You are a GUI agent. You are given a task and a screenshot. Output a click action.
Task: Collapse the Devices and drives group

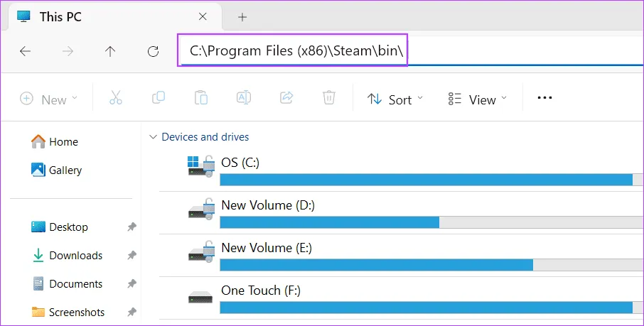[x=152, y=137]
